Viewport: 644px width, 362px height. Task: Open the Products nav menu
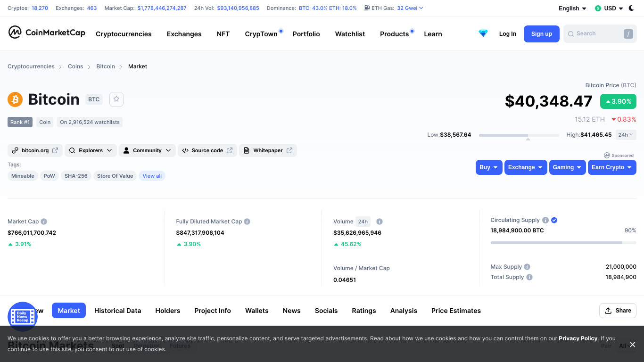(394, 34)
